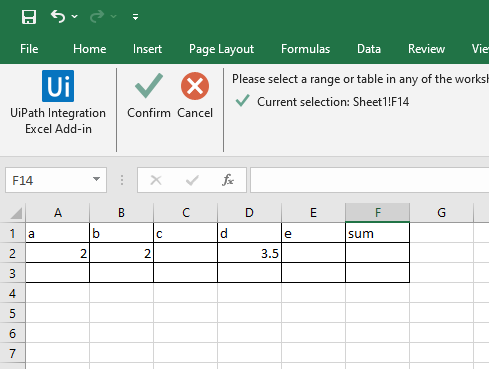
Task: Select column G header
Action: pos(441,213)
